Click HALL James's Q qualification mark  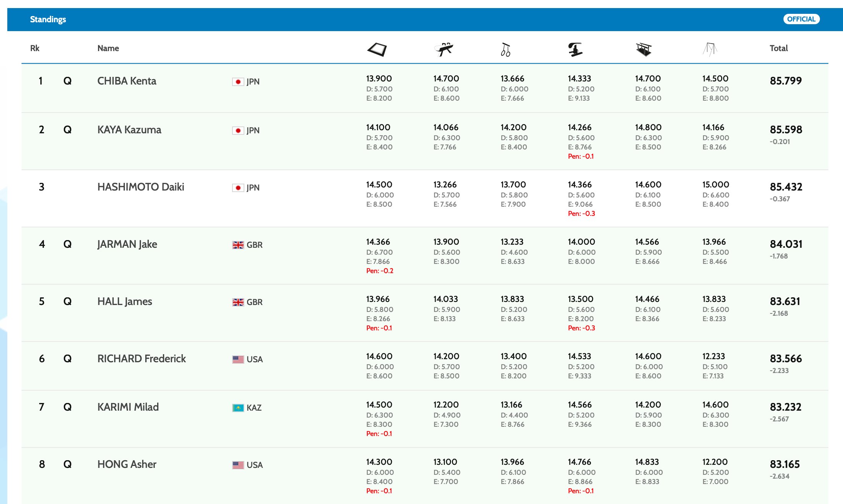(x=67, y=302)
